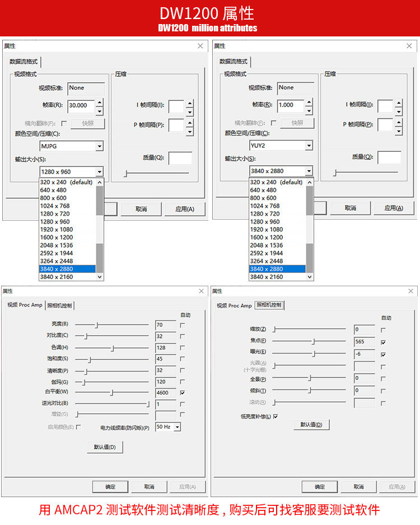
Task: Enable auto for 对比度(C)
Action: [x=183, y=336]
